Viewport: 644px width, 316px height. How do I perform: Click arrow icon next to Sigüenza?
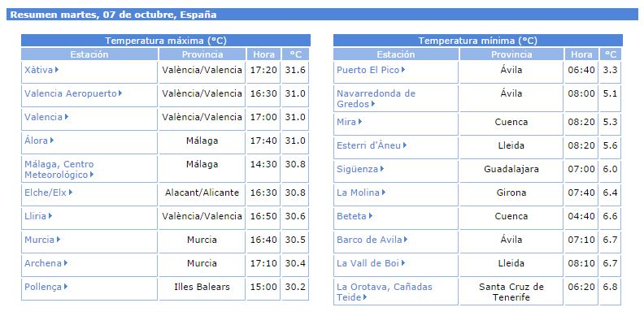pos(382,168)
